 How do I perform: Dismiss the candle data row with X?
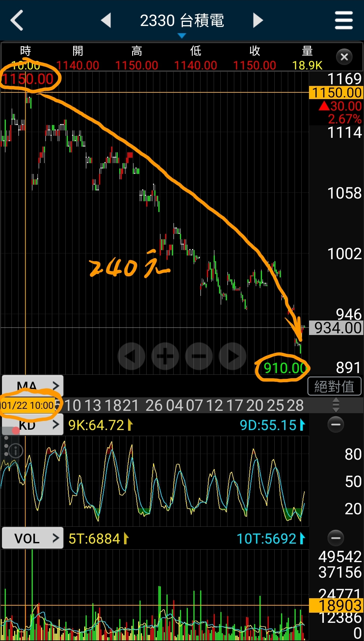point(344,57)
